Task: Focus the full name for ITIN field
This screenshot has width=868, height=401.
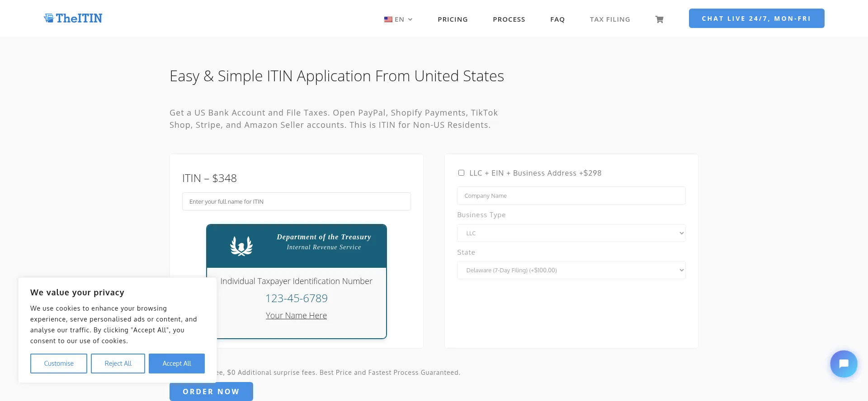Action: click(x=296, y=201)
